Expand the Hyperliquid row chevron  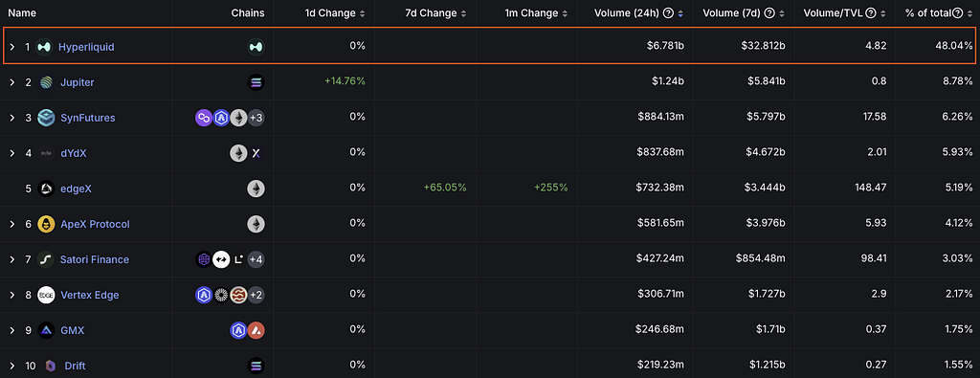[x=11, y=47]
